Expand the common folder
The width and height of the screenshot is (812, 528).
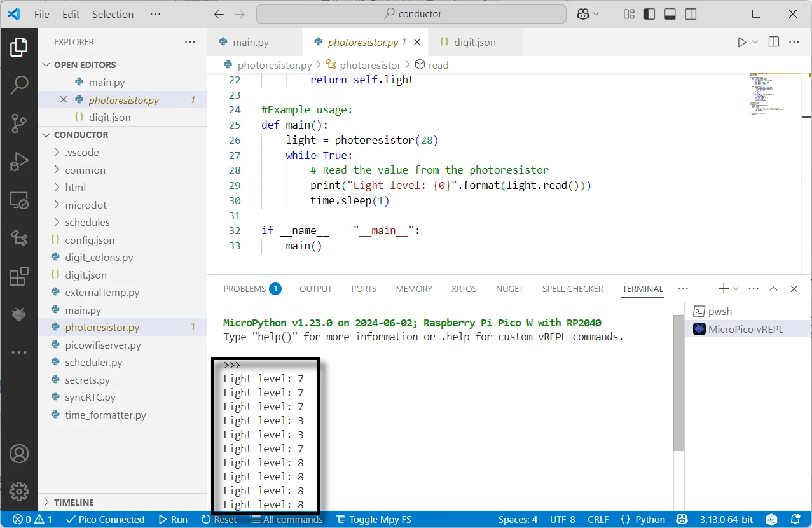(122, 170)
